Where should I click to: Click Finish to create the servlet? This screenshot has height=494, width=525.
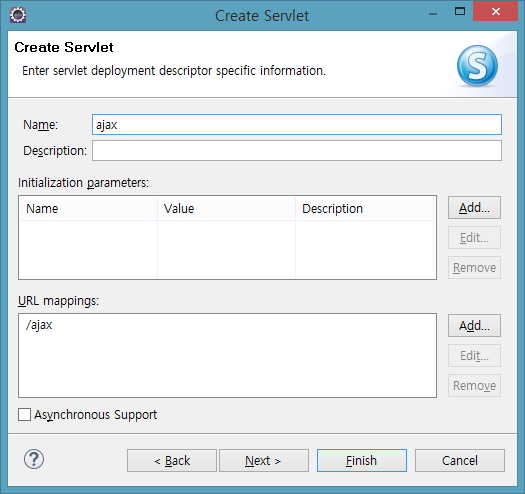[x=362, y=461]
